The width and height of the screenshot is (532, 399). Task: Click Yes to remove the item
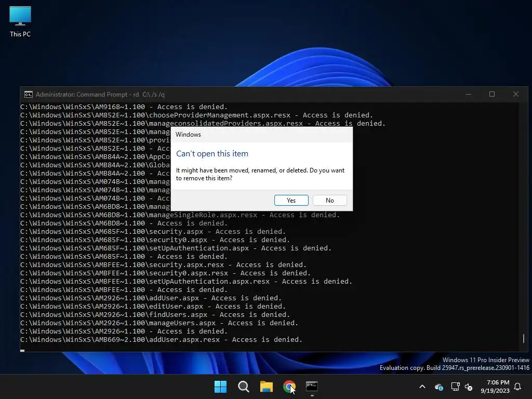[x=291, y=200]
